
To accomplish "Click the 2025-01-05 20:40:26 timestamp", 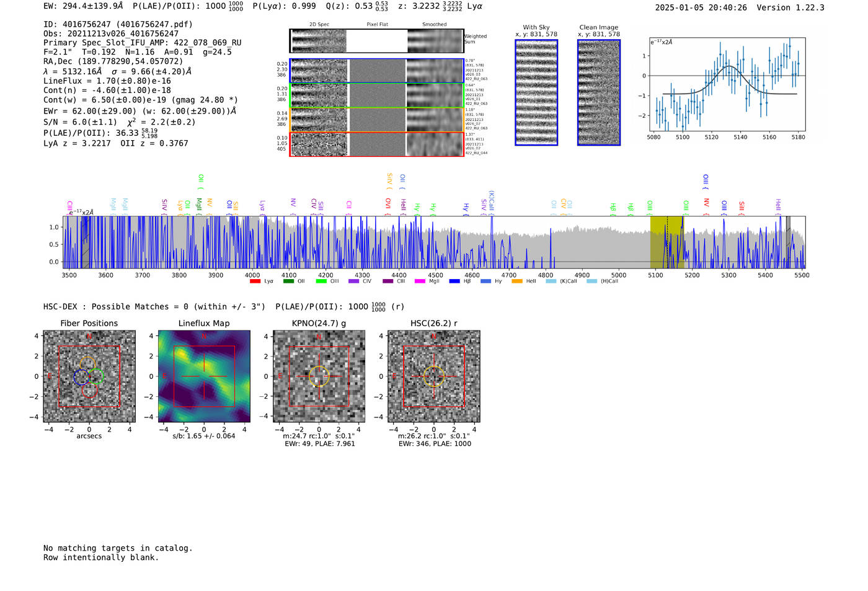I will [x=701, y=7].
